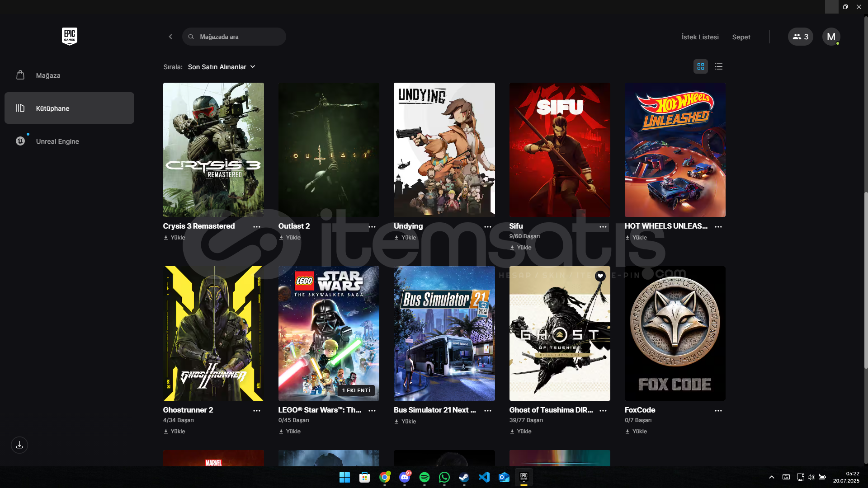Click Yükle under FoxCode

point(636,432)
